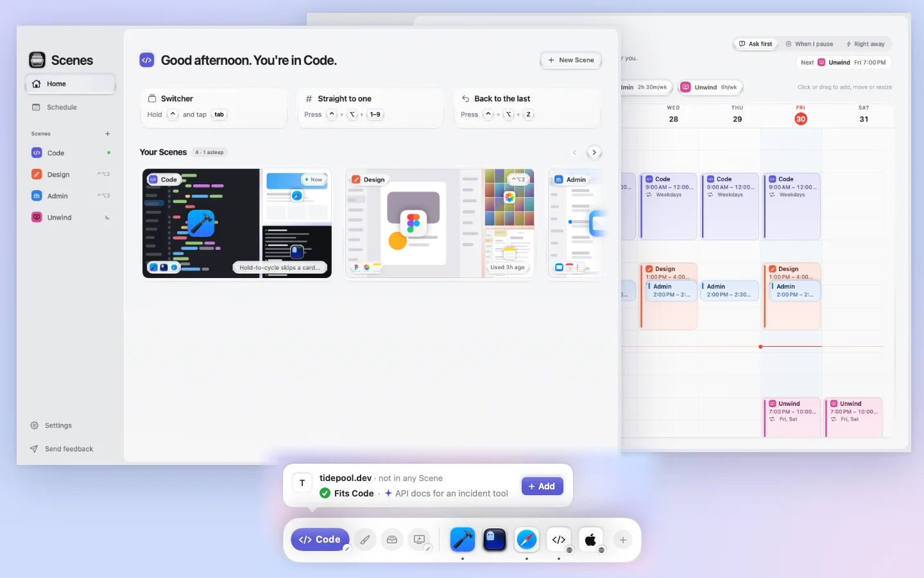Toggle the Admin 2h 30m/wk schedule chip
This screenshot has height=578, width=924.
click(x=646, y=87)
